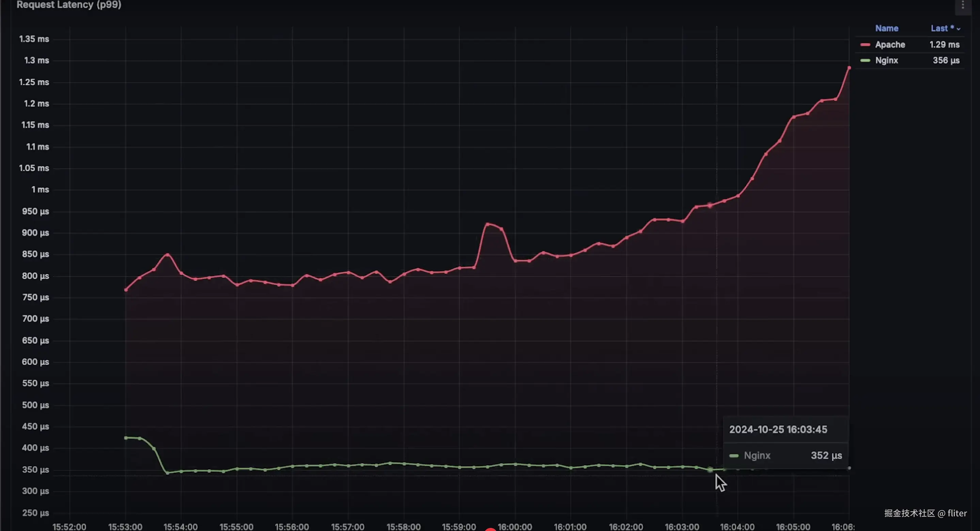Image resolution: width=980 pixels, height=531 pixels.
Task: Click the highlighted Apache point at hover line
Action: 710,205
